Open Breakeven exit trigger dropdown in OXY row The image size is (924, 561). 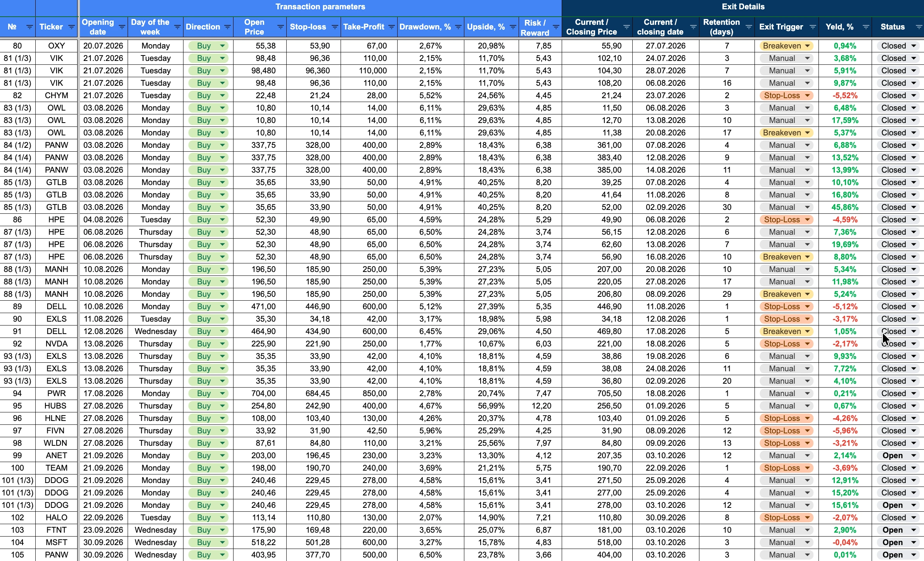tap(786, 46)
